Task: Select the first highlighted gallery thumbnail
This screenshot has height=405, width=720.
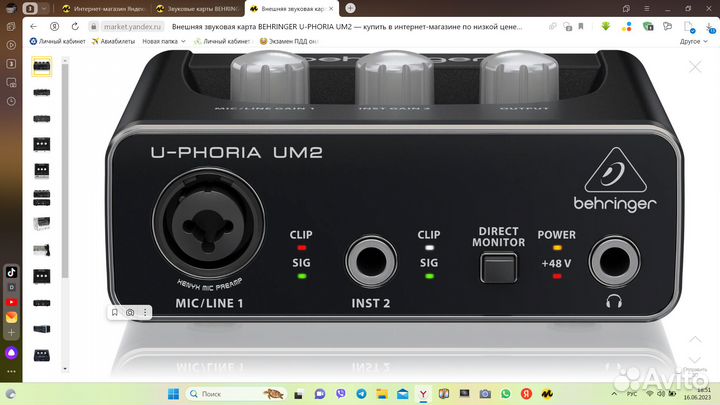Action: [x=42, y=67]
